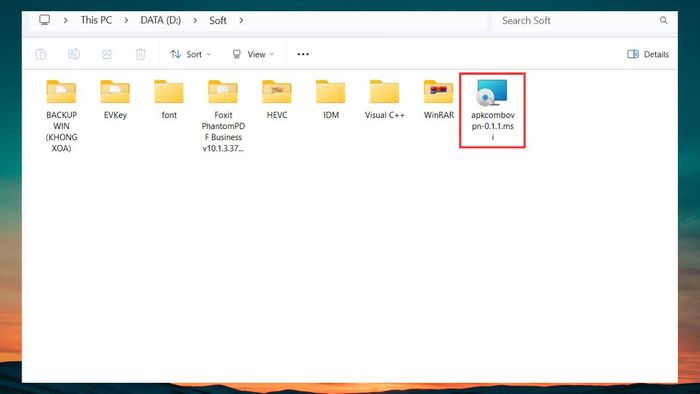Select the Foxit PhantomPDF Business folder
700x394 pixels.
(x=223, y=116)
